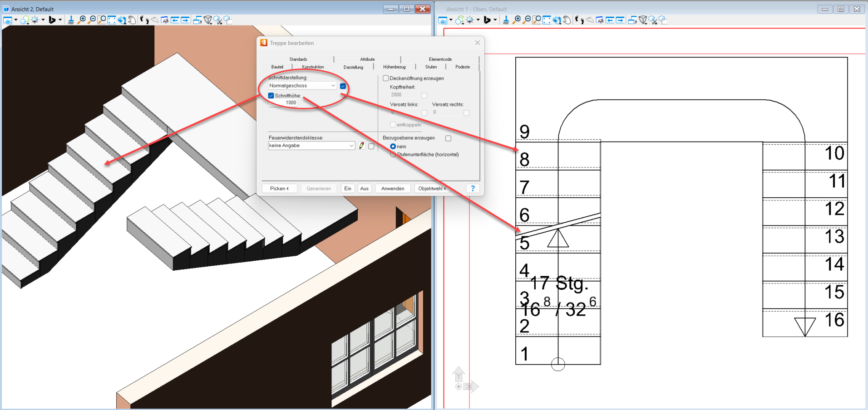The image size is (868, 410).
Task: Click zoom out icon in Ansicht 2 toolbar
Action: click(x=92, y=20)
